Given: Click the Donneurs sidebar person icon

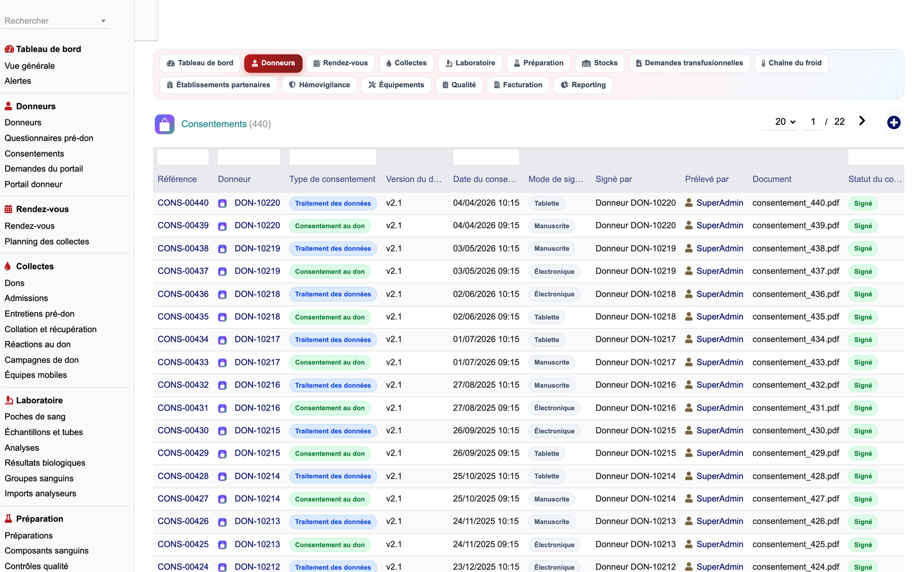Looking at the screenshot, I should 8,106.
